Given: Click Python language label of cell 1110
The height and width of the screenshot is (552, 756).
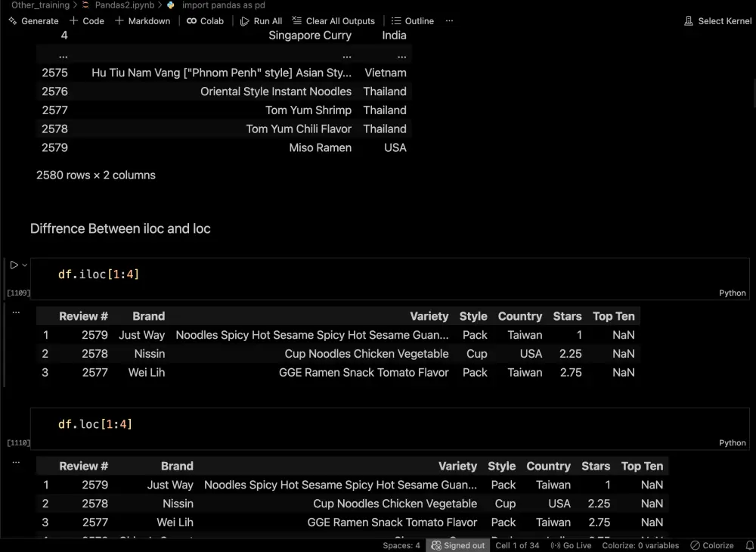Looking at the screenshot, I should coord(732,442).
